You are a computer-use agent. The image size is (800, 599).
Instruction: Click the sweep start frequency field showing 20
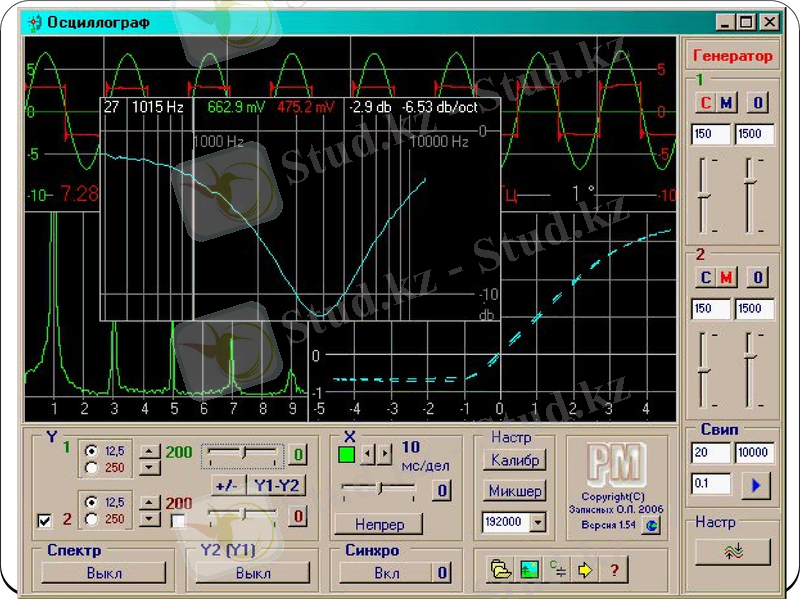click(x=709, y=453)
